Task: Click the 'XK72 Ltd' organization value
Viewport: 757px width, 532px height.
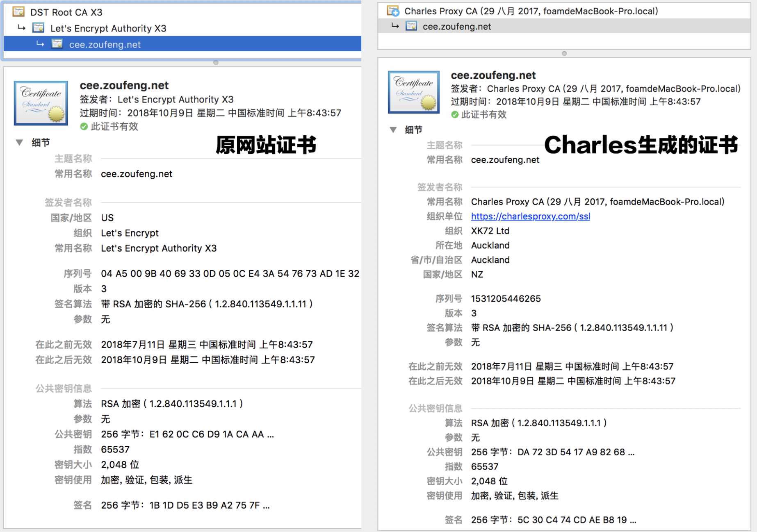Action: [x=490, y=231]
